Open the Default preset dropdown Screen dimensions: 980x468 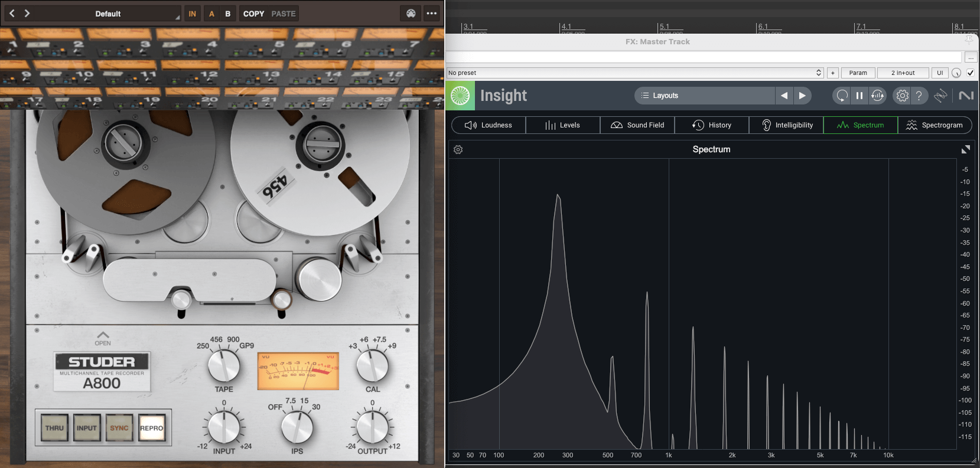(x=108, y=14)
